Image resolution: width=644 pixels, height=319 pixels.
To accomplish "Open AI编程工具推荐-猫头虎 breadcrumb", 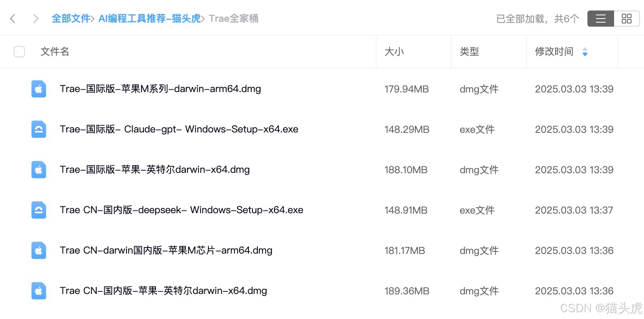I will 149,19.
